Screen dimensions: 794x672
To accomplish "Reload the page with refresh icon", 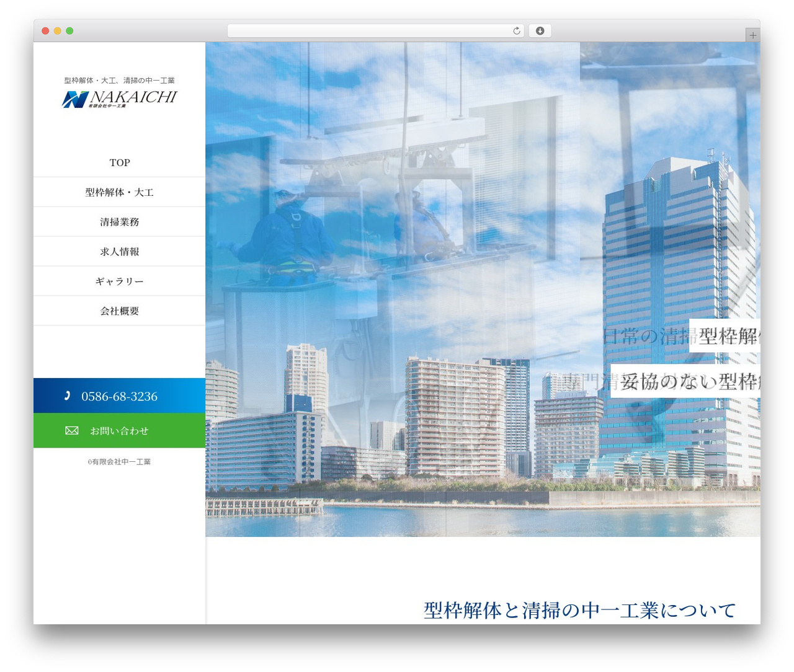I will pyautogui.click(x=516, y=31).
